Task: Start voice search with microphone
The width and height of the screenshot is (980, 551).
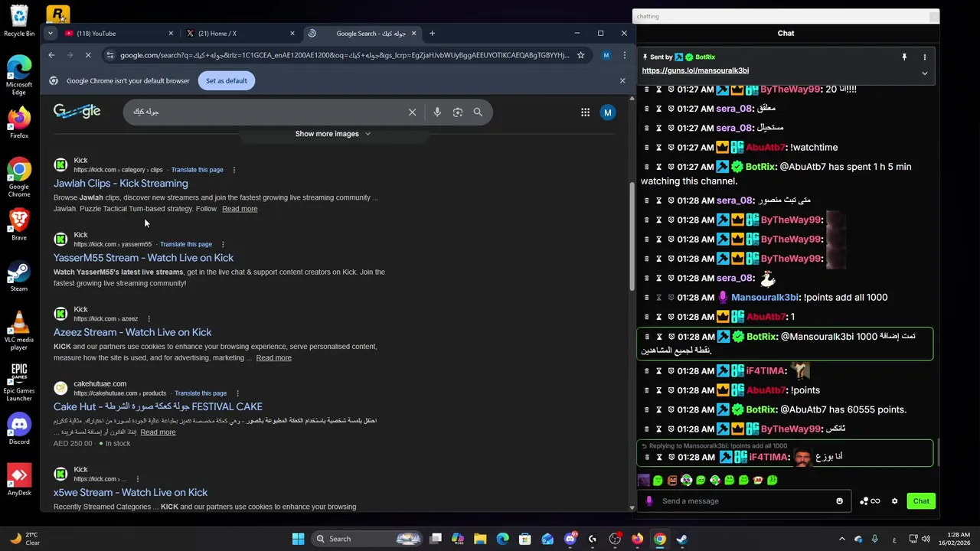Action: 437,112
